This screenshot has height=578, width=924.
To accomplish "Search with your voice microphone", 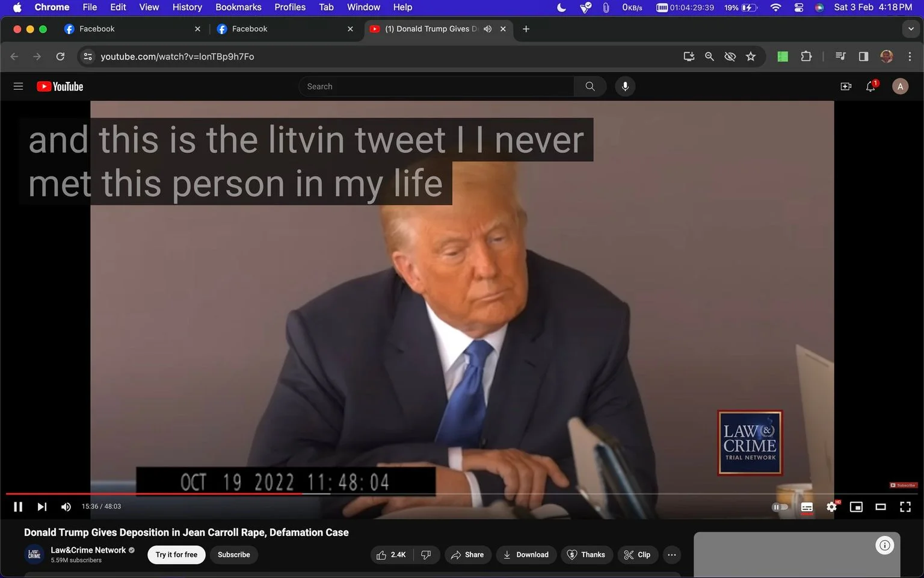I will [625, 87].
